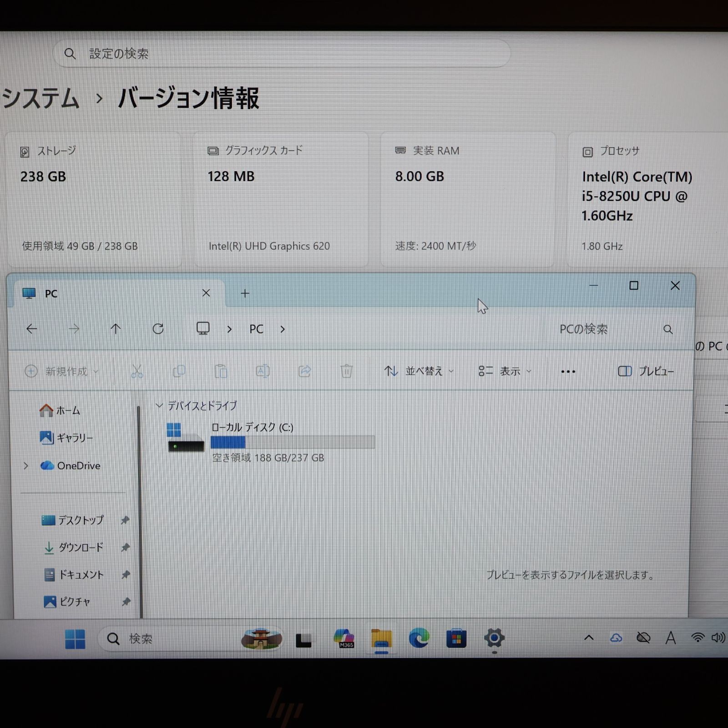This screenshot has height=728, width=728.
Task: Open Microsoft 365 Copilot from taskbar
Action: (344, 638)
